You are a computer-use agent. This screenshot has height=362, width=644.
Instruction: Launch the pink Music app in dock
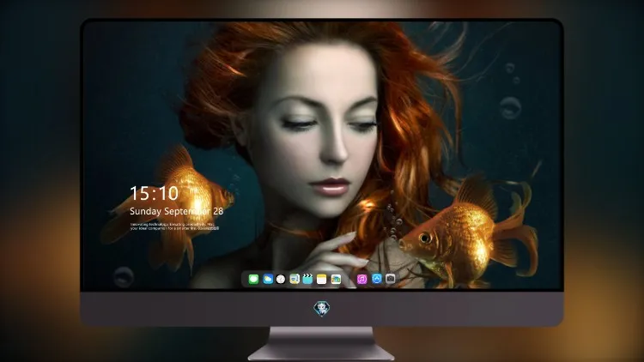(x=361, y=279)
